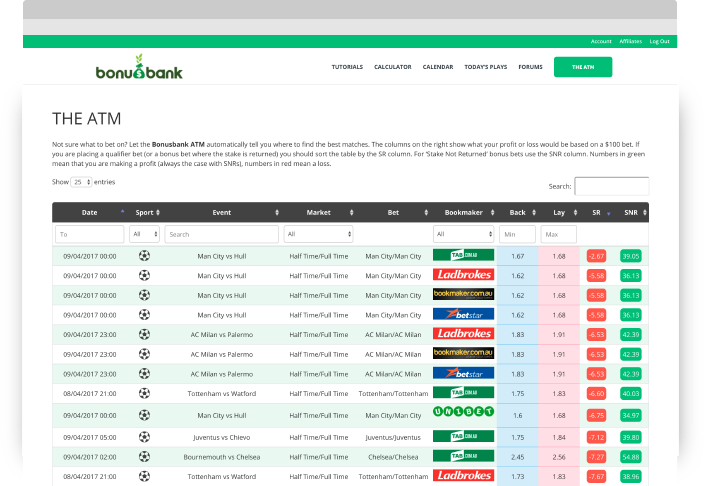Image resolution: width=704 pixels, height=486 pixels.
Task: Click bookmaker.com.au logo in AC Milan row
Action: [463, 353]
